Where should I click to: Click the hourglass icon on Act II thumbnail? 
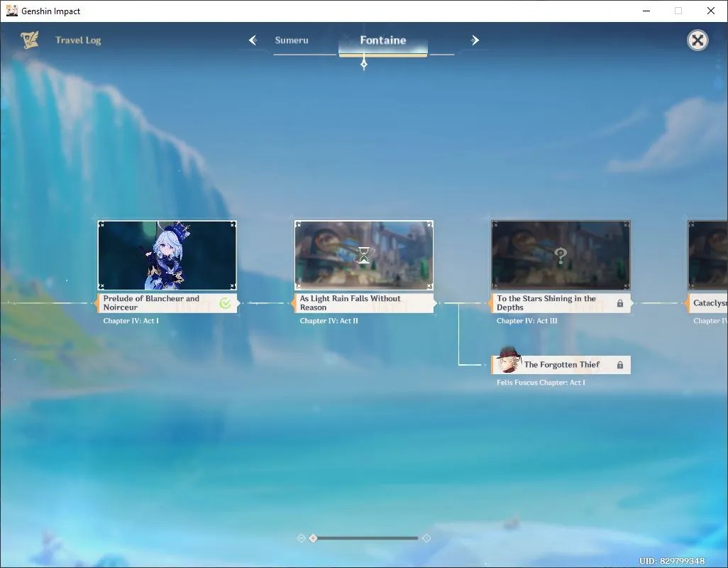point(364,255)
